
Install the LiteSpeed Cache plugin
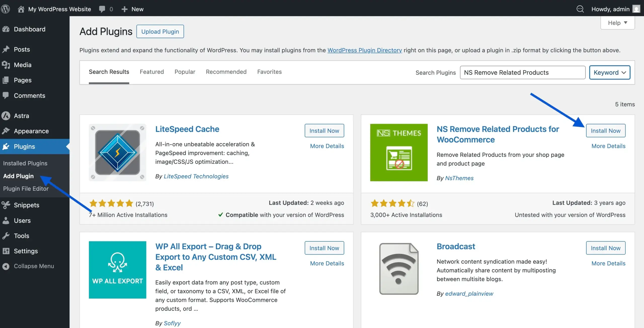[x=324, y=131]
